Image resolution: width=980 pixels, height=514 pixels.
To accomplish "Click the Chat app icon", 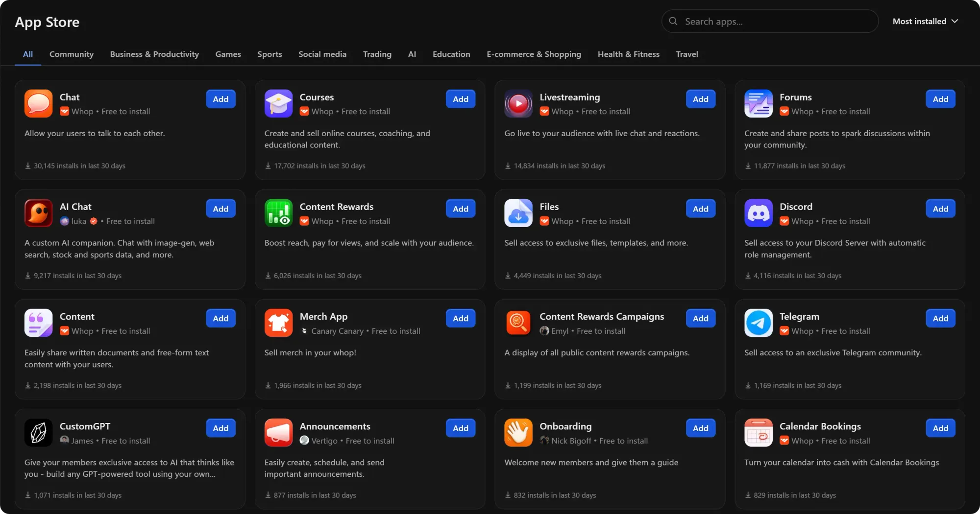I will pyautogui.click(x=38, y=103).
